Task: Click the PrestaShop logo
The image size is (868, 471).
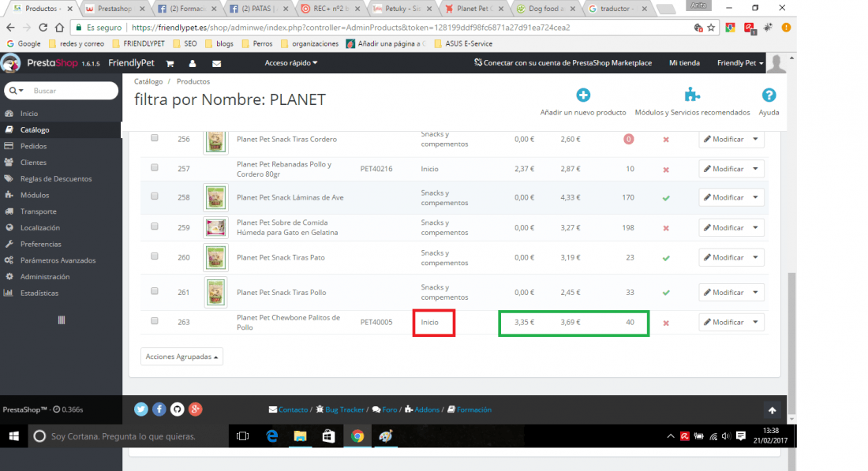Action: 10,63
